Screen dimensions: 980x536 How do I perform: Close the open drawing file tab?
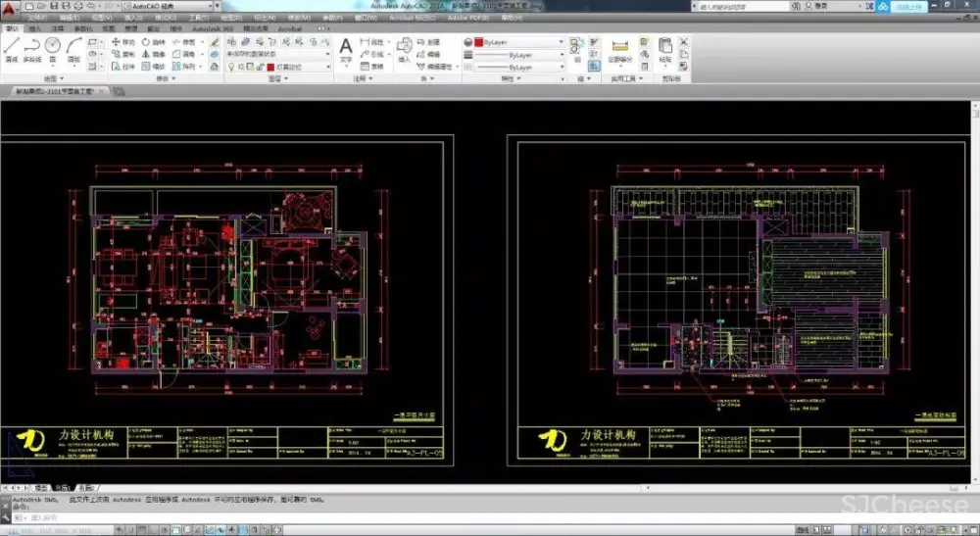point(100,91)
